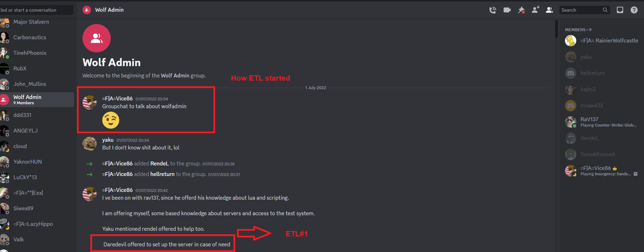The height and width of the screenshot is (252, 644).
Task: Click Find or start a conversation box
Action: (x=36, y=10)
